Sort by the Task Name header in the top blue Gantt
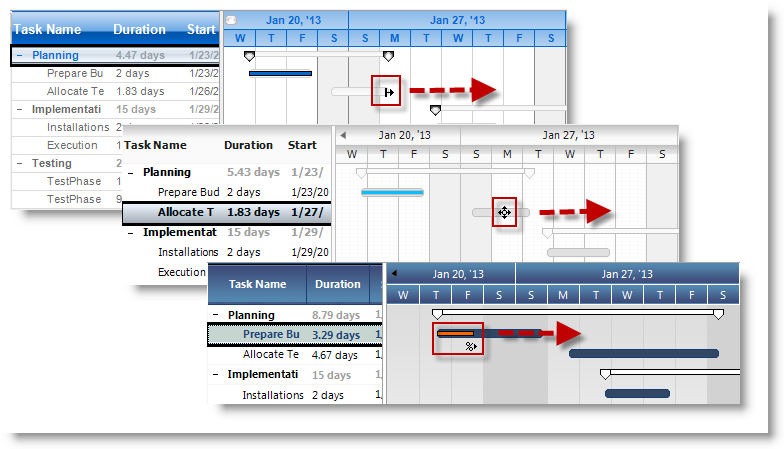Image resolution: width=784 pixels, height=449 pixels. click(x=47, y=30)
